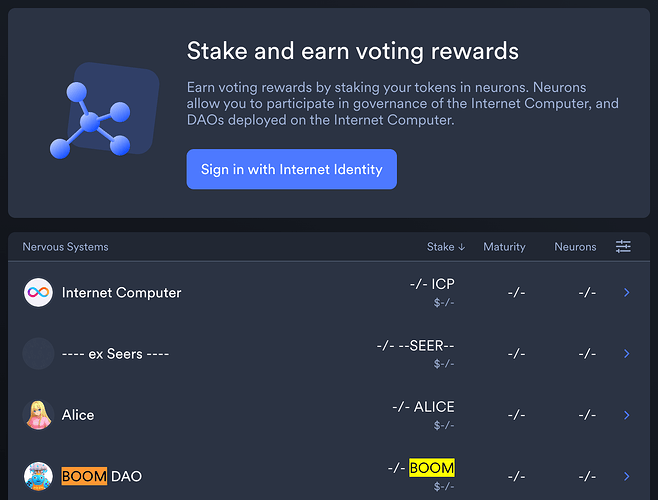Click the BOOM DAO logo icon
The image size is (658, 500).
tap(38, 476)
